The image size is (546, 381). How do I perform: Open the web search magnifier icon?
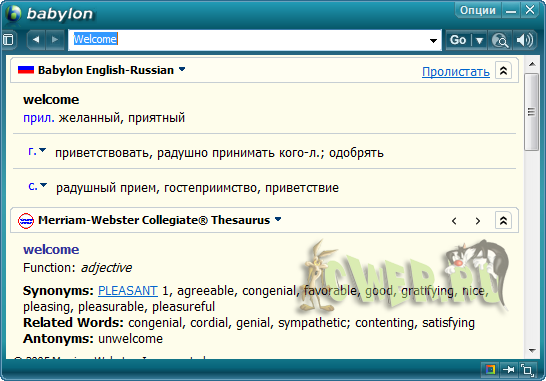(x=500, y=40)
